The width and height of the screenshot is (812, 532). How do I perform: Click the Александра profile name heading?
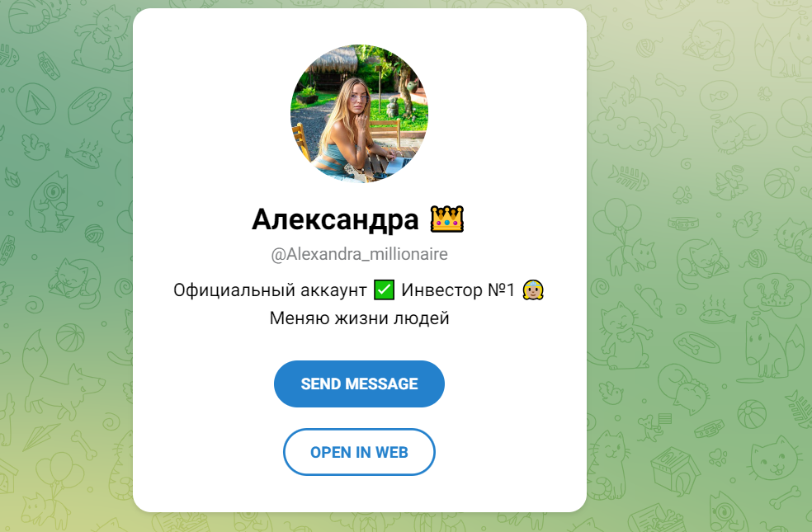coord(335,219)
